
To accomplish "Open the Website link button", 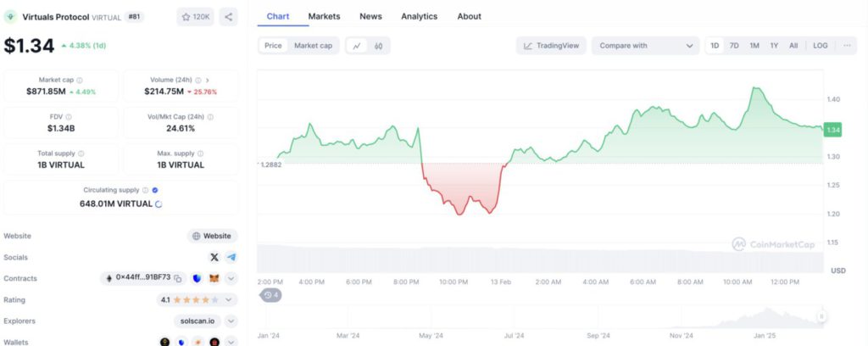I will [x=212, y=236].
